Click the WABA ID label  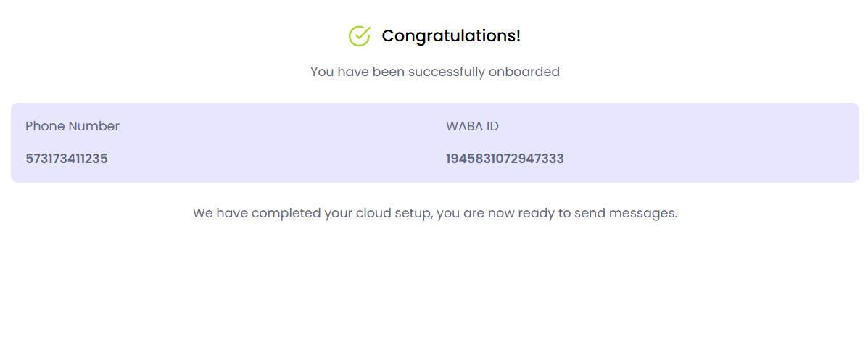click(472, 126)
